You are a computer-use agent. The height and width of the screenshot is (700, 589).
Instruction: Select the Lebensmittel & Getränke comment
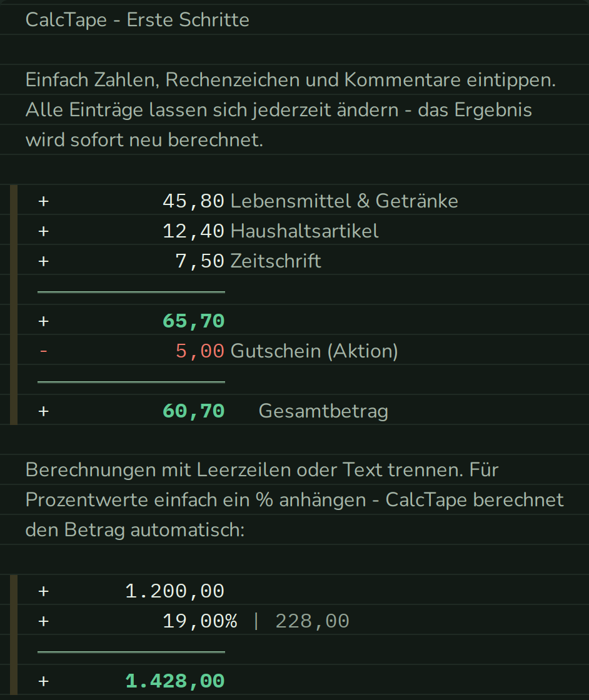coord(345,201)
